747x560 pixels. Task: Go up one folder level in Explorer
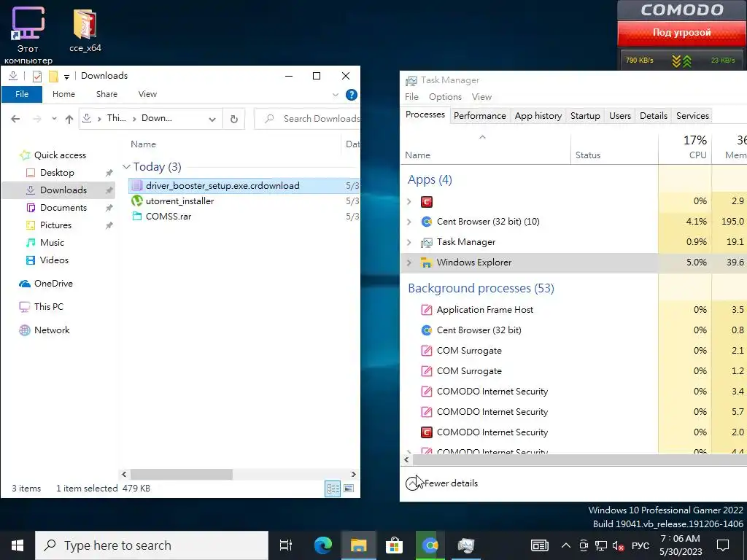click(69, 119)
